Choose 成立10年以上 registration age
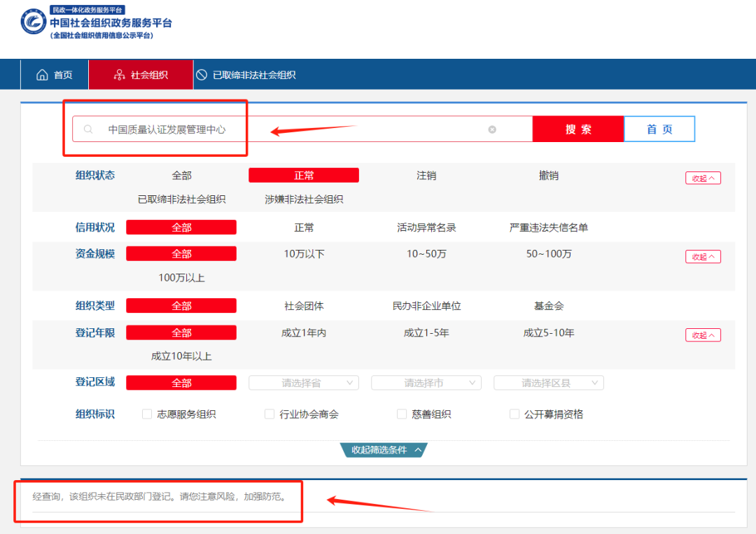 [x=182, y=357]
